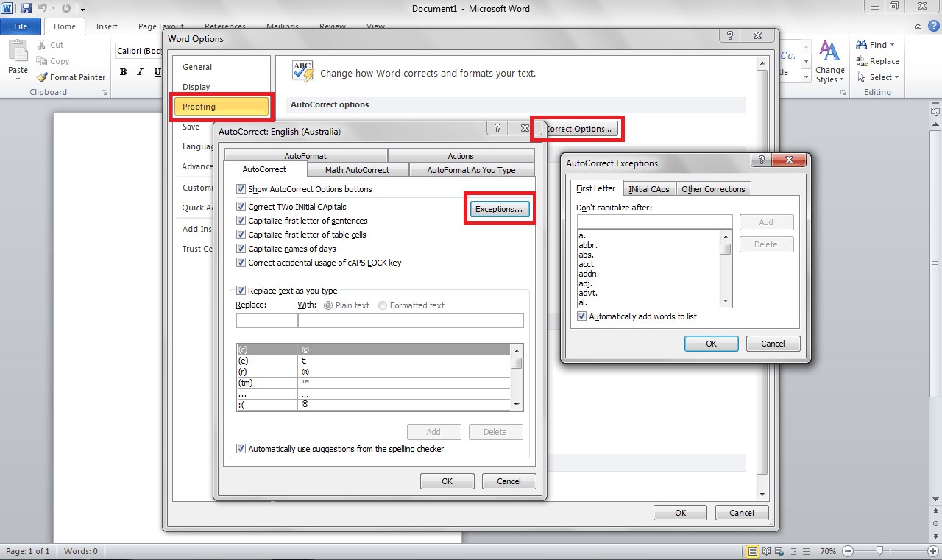Open the Styles gallery More arrow
The width and height of the screenshot is (942, 560).
pyautogui.click(x=806, y=78)
